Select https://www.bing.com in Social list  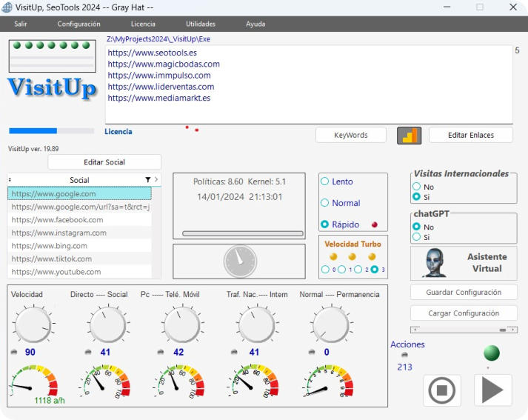tap(79, 246)
